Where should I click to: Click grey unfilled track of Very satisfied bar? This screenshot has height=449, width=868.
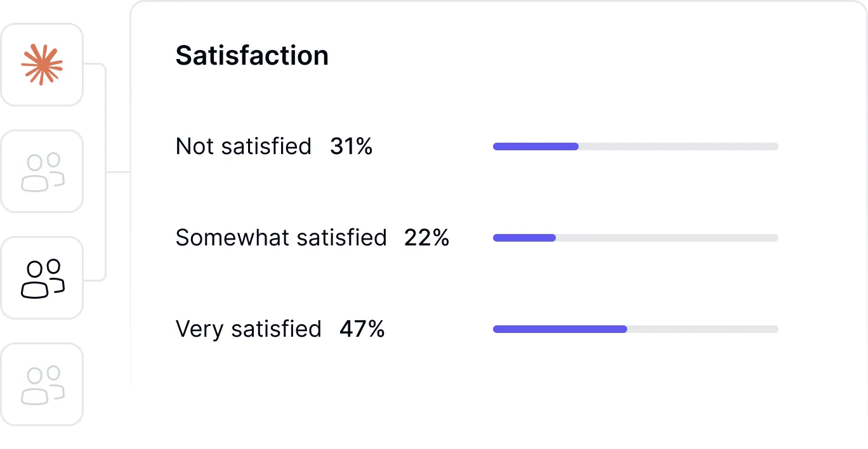point(702,329)
